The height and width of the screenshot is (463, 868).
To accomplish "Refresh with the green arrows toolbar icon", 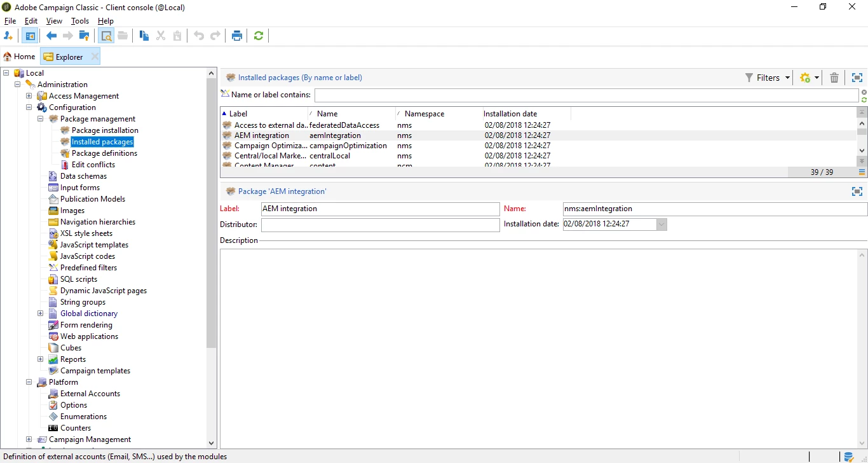I will coord(259,36).
